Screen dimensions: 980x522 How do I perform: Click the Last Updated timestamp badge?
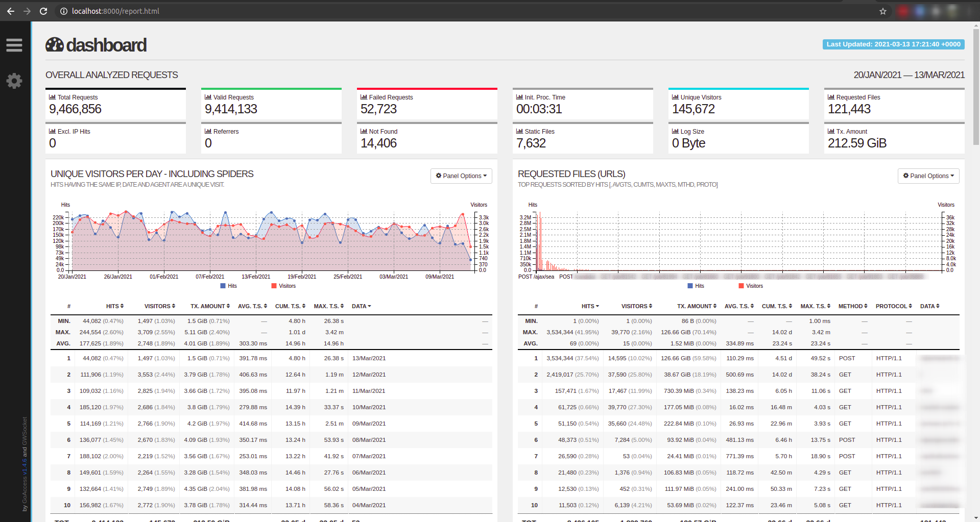[894, 44]
